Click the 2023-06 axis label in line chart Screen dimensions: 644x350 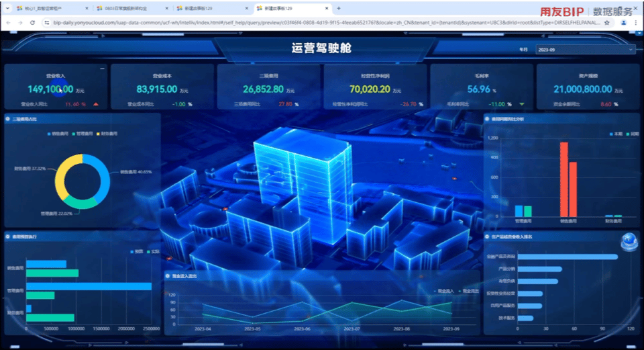click(302, 329)
